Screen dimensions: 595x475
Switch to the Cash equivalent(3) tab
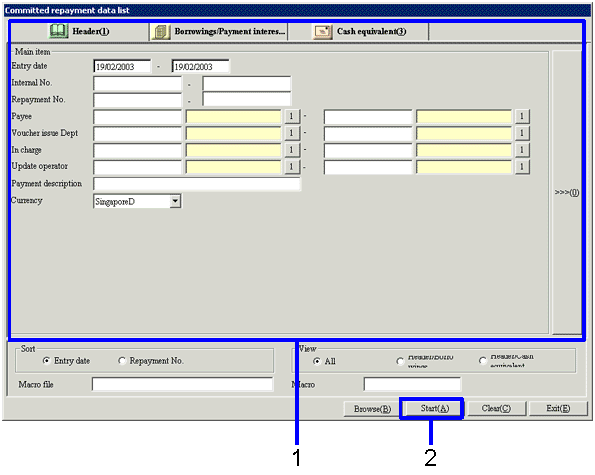[x=359, y=31]
